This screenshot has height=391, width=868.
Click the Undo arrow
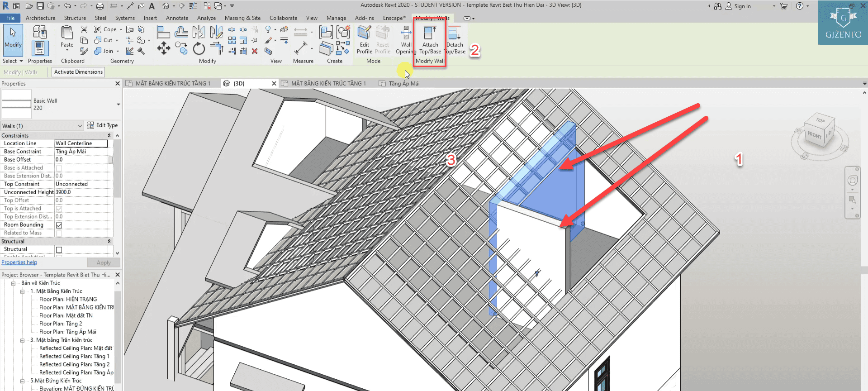[x=67, y=6]
